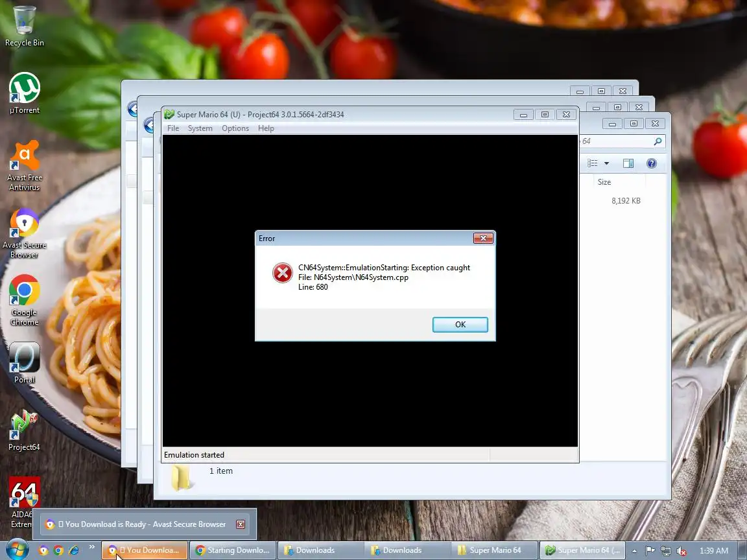747x560 pixels.
Task: Open the Recycle Bin desktop icon
Action: tap(24, 26)
